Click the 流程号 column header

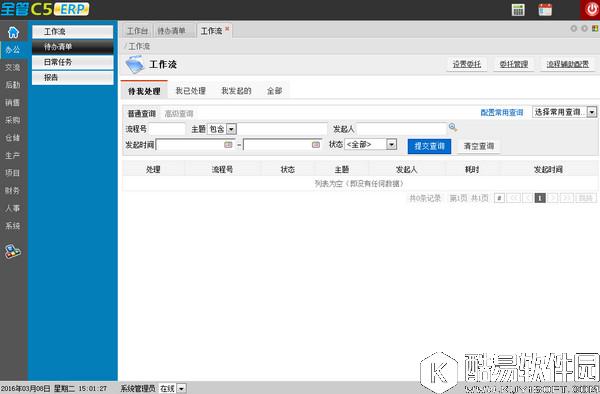(222, 169)
